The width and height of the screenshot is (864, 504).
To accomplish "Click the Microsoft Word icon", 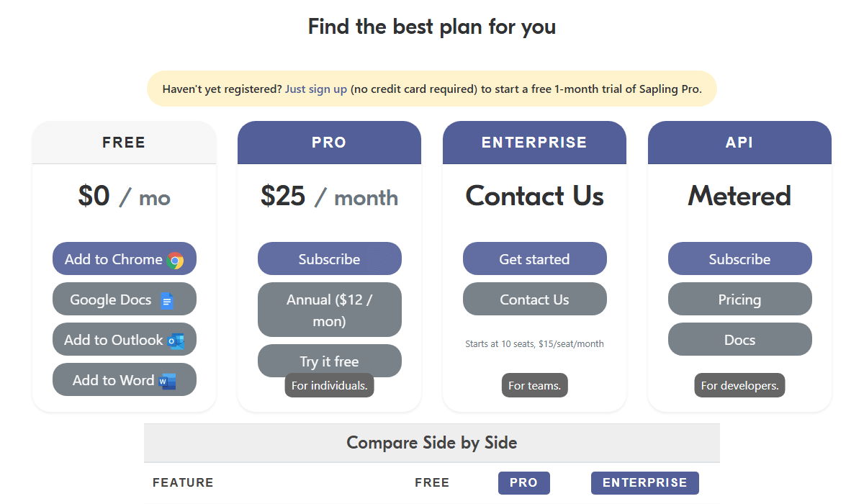I will [x=168, y=381].
